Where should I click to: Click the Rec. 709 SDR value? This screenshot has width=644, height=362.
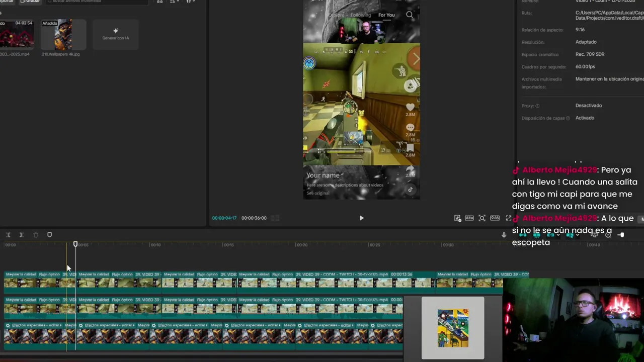590,54
